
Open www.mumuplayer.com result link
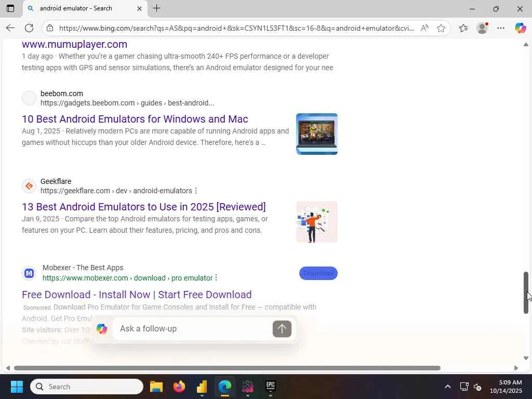(75, 44)
